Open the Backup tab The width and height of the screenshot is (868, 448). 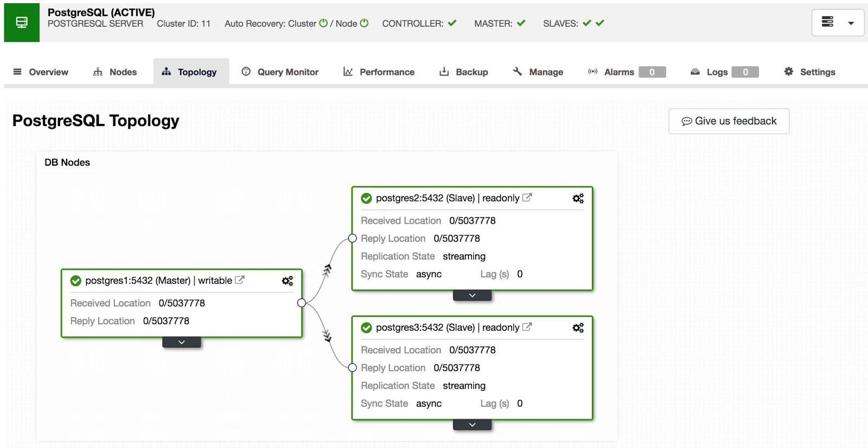pos(463,72)
